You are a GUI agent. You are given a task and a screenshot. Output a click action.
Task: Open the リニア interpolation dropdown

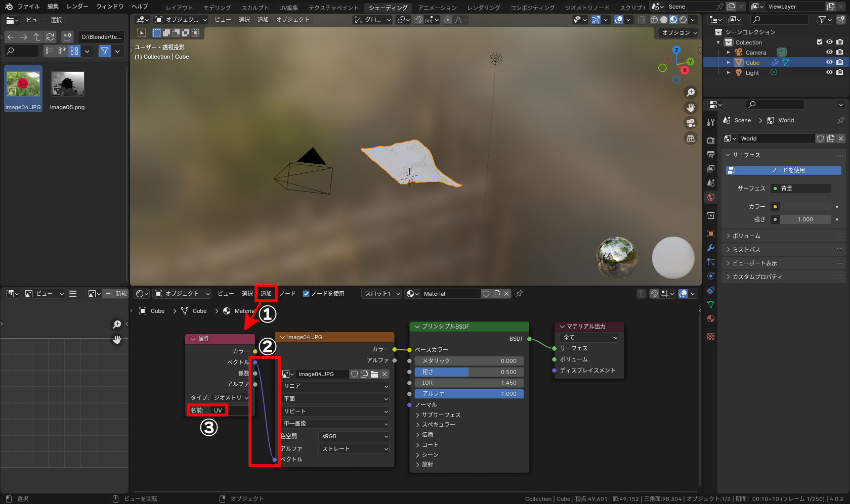(x=335, y=386)
